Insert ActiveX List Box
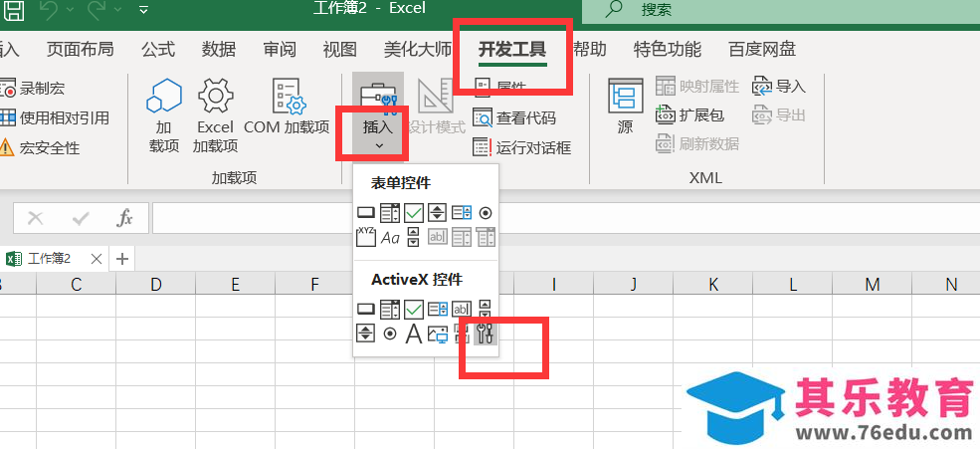Screen dimensions: 980x449 [437, 309]
